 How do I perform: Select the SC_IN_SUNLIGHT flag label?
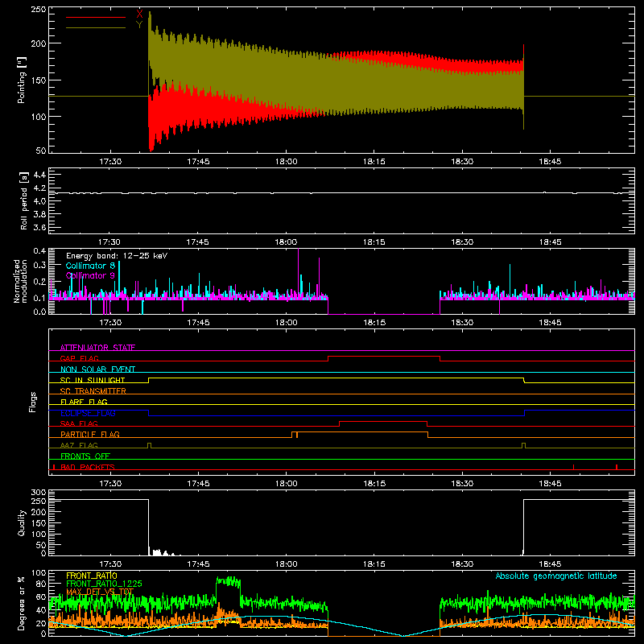[x=93, y=380]
